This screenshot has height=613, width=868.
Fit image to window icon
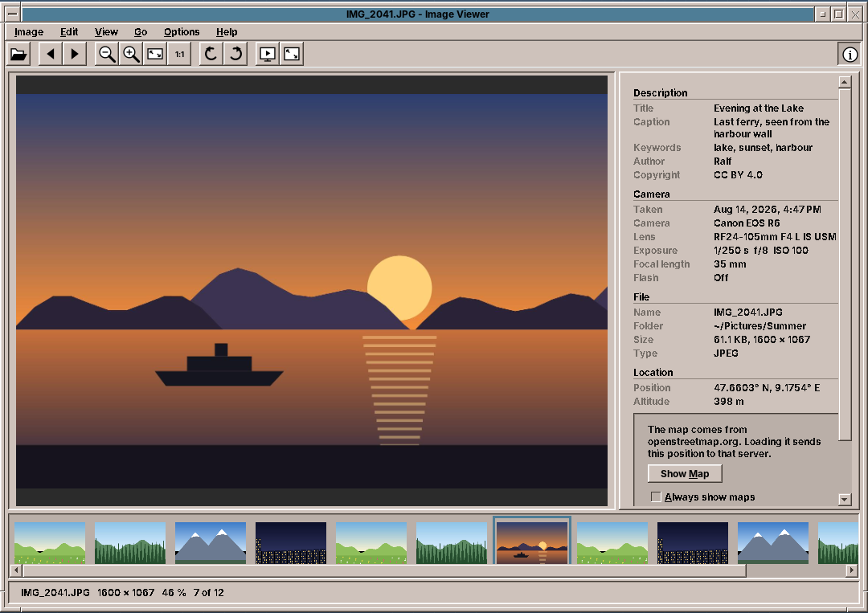156,54
